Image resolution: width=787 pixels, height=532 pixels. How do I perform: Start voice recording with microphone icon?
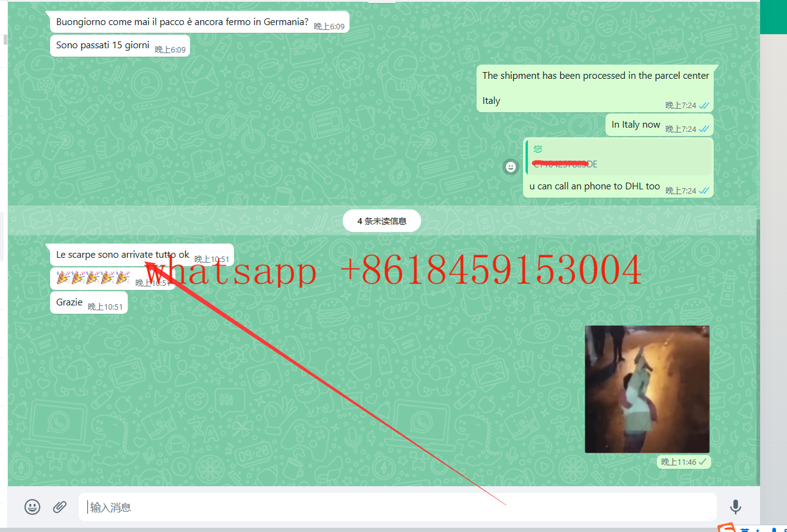[736, 506]
